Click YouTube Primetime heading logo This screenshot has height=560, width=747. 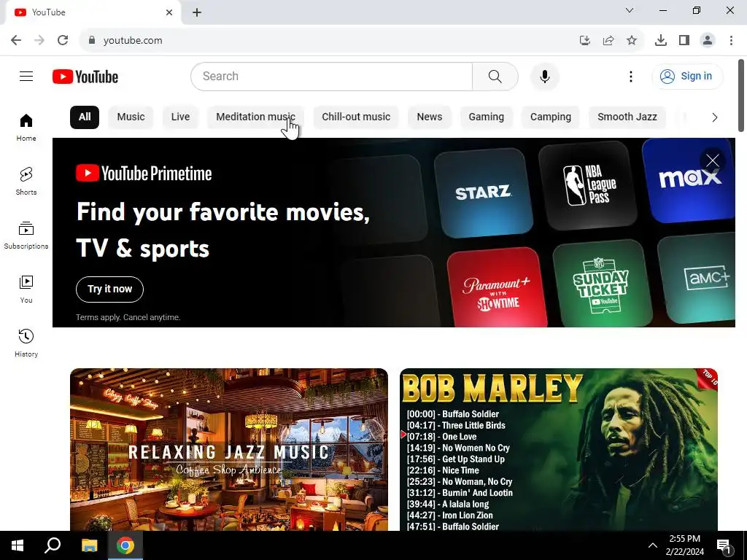tap(144, 174)
